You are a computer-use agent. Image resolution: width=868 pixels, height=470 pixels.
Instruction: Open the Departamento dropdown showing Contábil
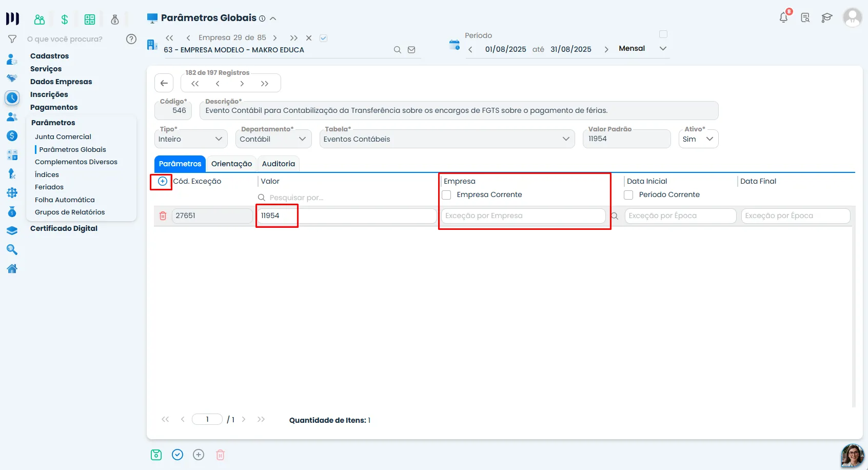pyautogui.click(x=273, y=139)
